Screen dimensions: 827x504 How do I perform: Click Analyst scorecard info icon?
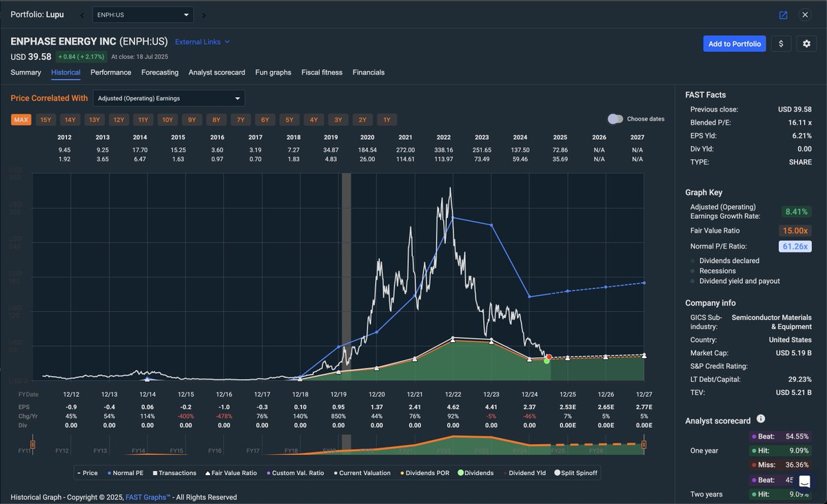coord(760,419)
